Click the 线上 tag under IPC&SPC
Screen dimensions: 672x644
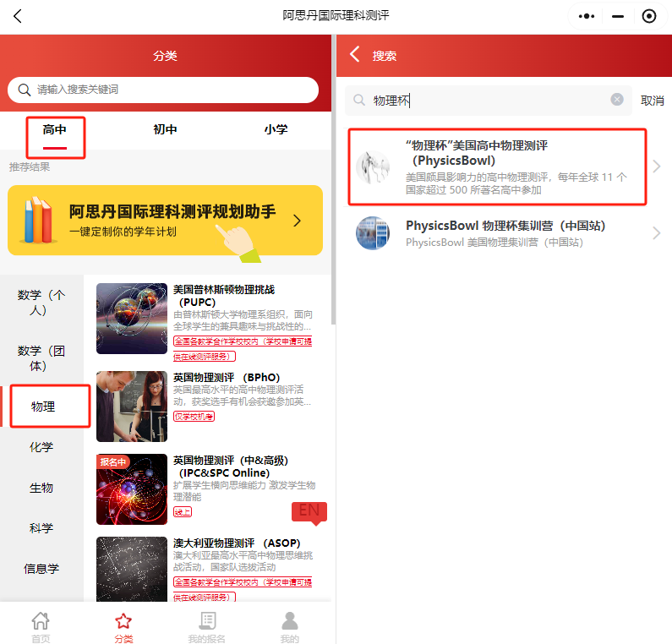(x=183, y=511)
